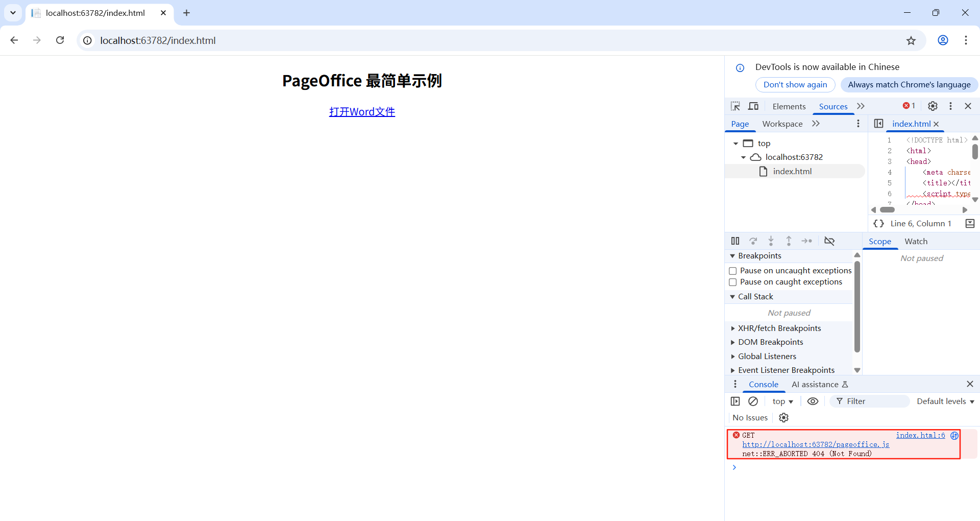Select the Workspace navigator tab
This screenshot has width=980, height=521.
782,124
